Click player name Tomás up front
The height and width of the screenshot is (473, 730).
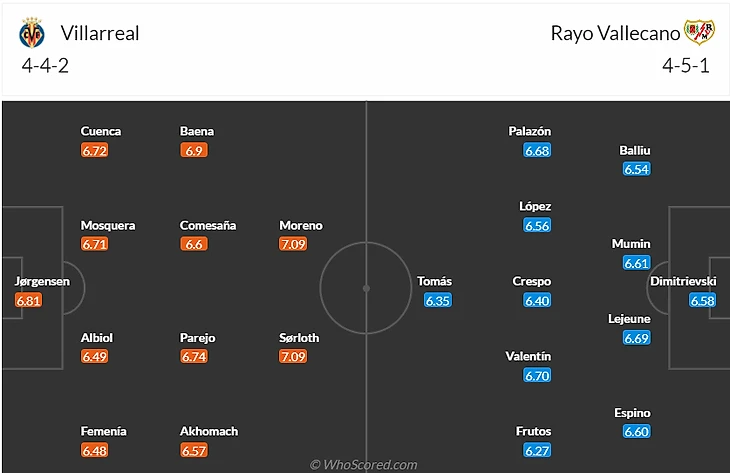(x=435, y=281)
